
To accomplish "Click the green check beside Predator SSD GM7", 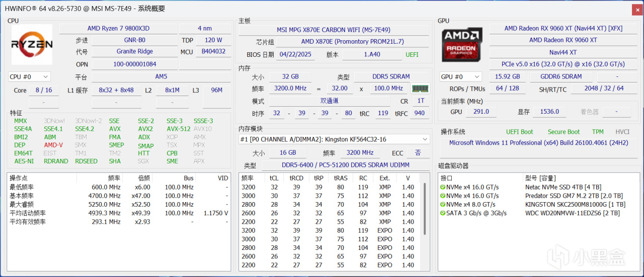I will click(x=443, y=196).
